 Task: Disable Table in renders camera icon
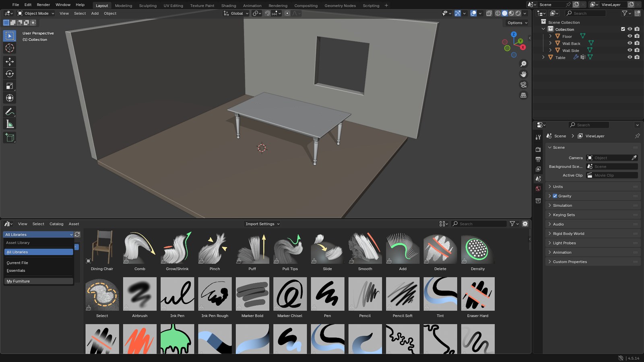click(637, 57)
